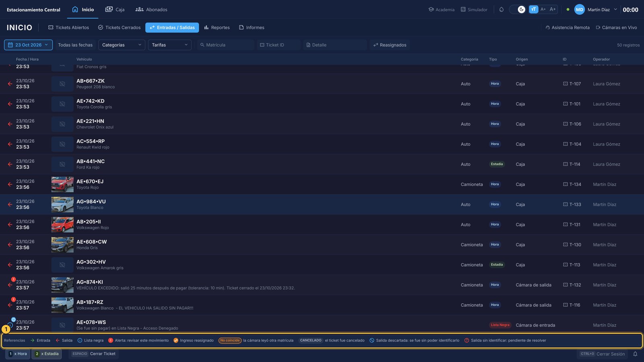
Task: Open the Reportes section
Action: [217, 27]
